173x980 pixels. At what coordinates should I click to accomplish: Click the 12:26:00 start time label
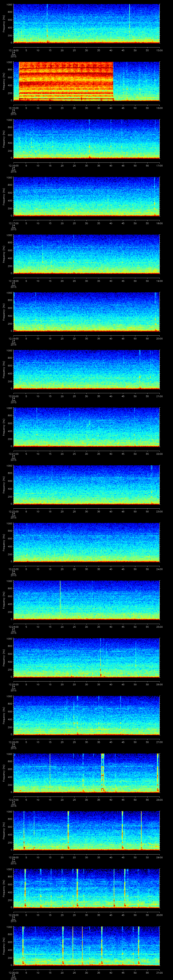click(x=13, y=742)
